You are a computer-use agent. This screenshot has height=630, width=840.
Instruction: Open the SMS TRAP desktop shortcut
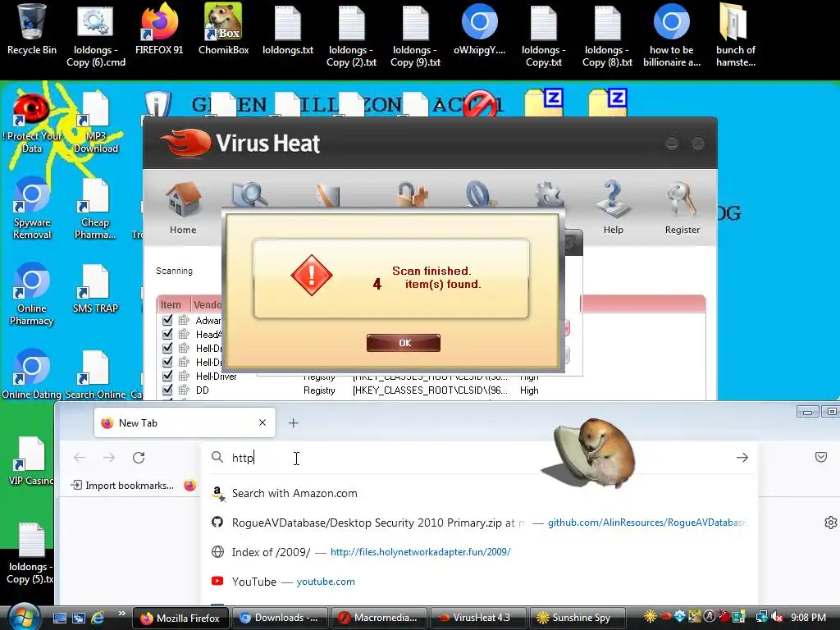[x=95, y=290]
